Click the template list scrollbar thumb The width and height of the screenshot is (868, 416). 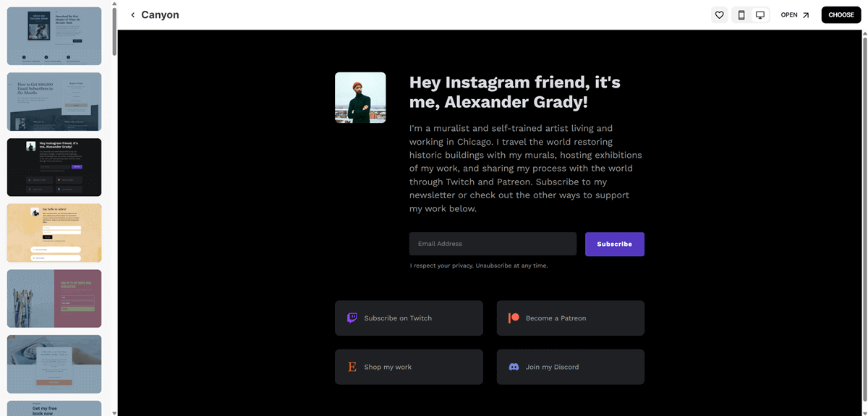(114, 32)
